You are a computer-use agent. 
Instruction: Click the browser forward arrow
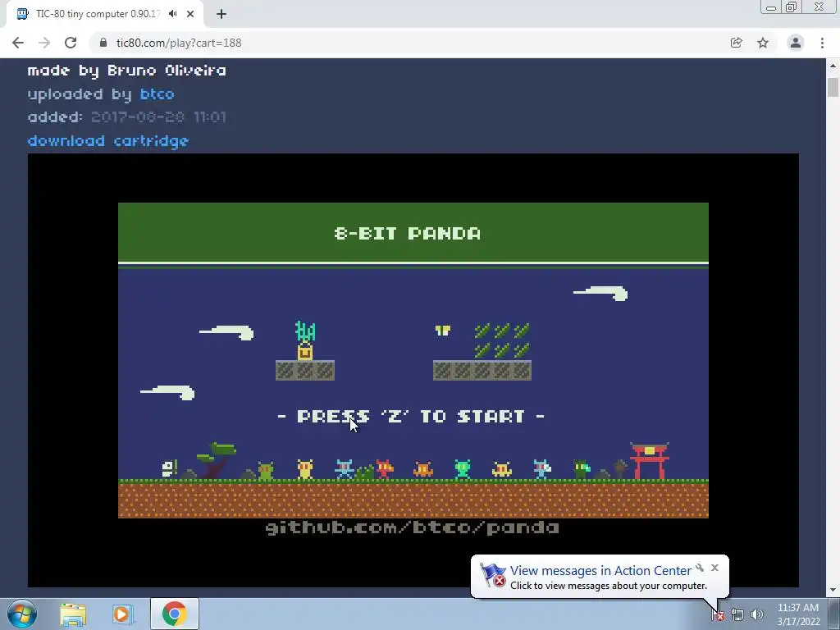click(x=44, y=43)
